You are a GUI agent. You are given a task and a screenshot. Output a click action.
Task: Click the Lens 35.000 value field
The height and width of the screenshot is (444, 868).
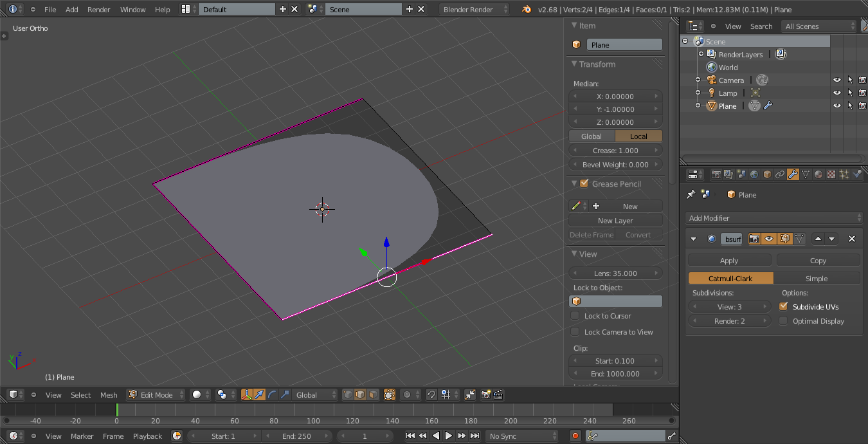(615, 273)
